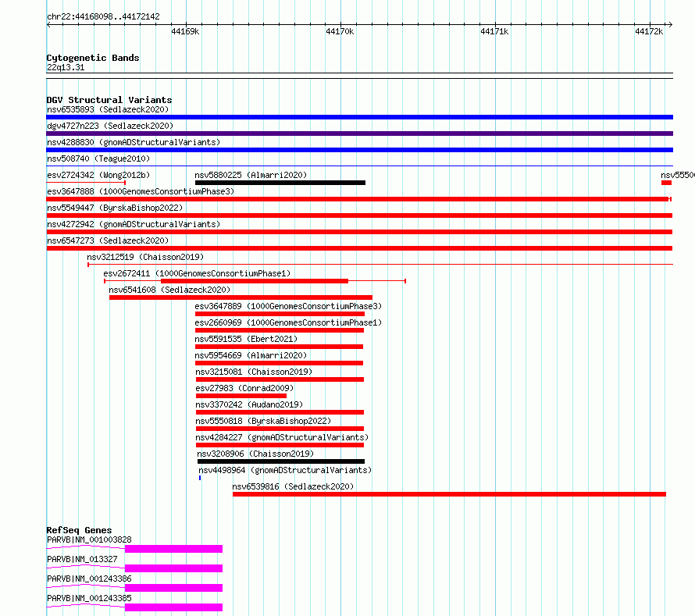Select nsv3212519 (Chaisson2019) label
Viewport: 695px width, 616px height.
pyautogui.click(x=145, y=257)
